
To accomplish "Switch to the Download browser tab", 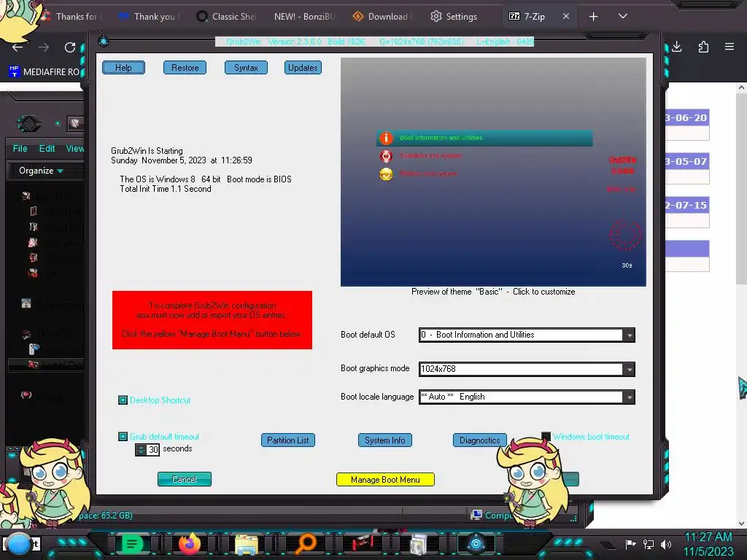I will (x=384, y=16).
